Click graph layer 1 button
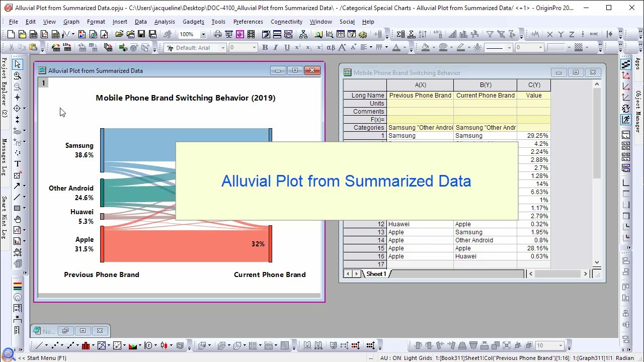The image size is (644, 362). tap(43, 83)
